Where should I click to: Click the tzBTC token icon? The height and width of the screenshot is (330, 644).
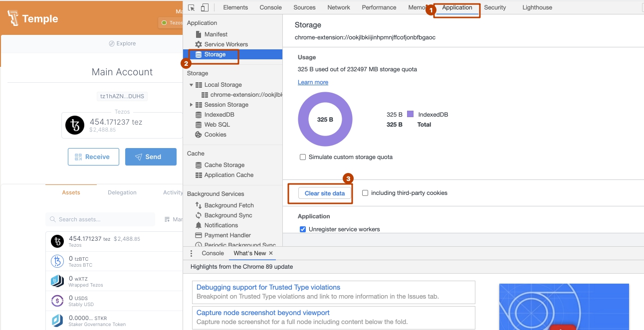(58, 261)
